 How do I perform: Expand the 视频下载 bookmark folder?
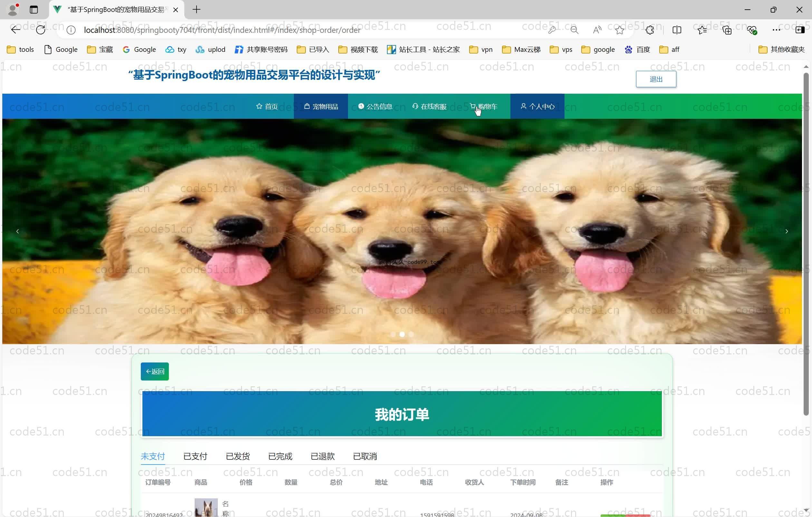tap(358, 50)
